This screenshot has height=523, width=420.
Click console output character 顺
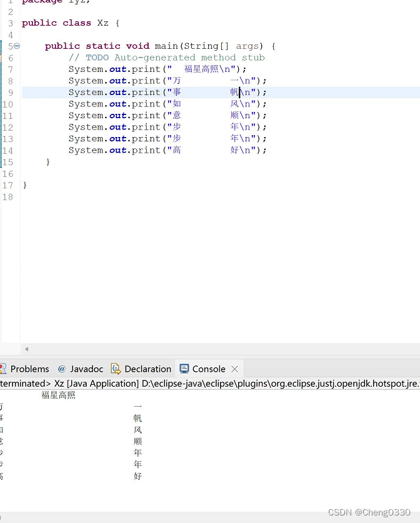click(137, 441)
